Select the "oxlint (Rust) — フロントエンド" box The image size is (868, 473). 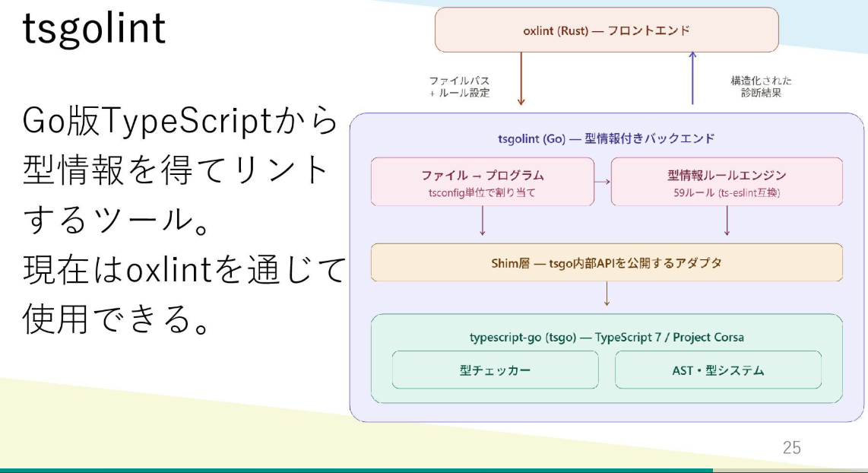coord(607,30)
